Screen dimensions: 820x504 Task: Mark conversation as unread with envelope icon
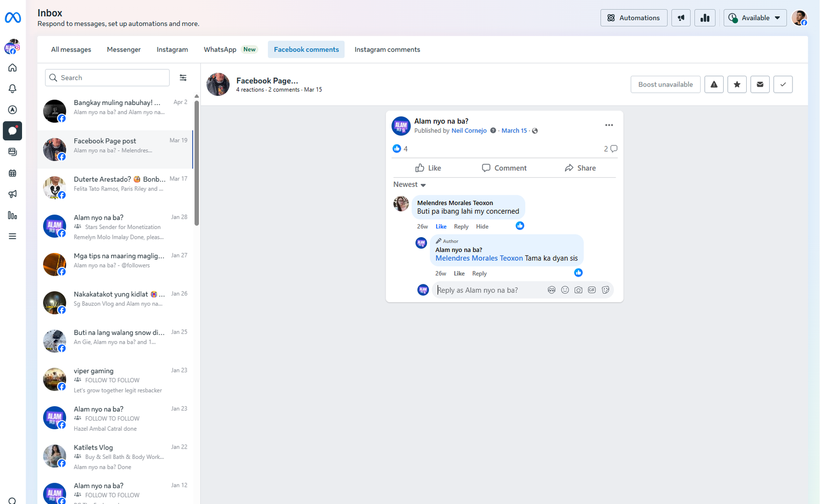(x=760, y=85)
